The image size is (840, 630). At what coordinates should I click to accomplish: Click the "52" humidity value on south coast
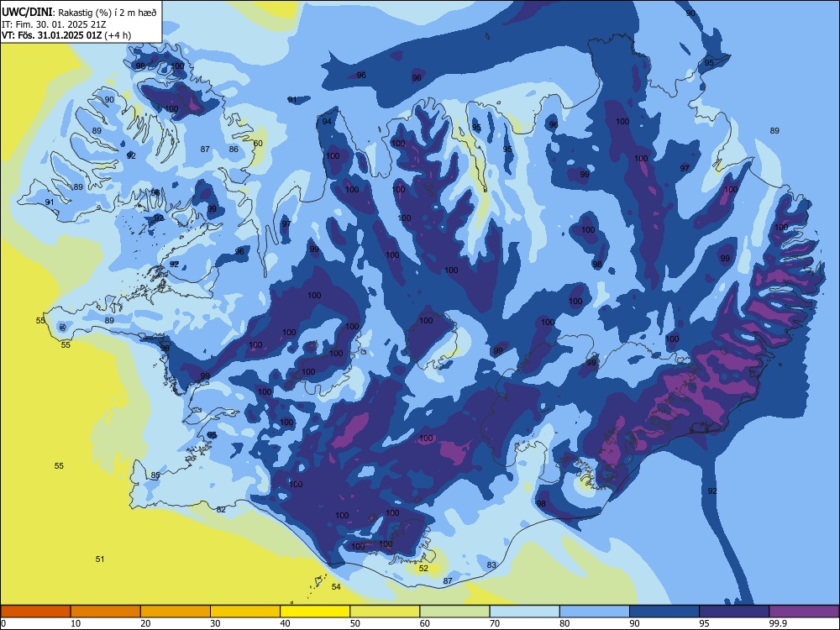point(423,568)
